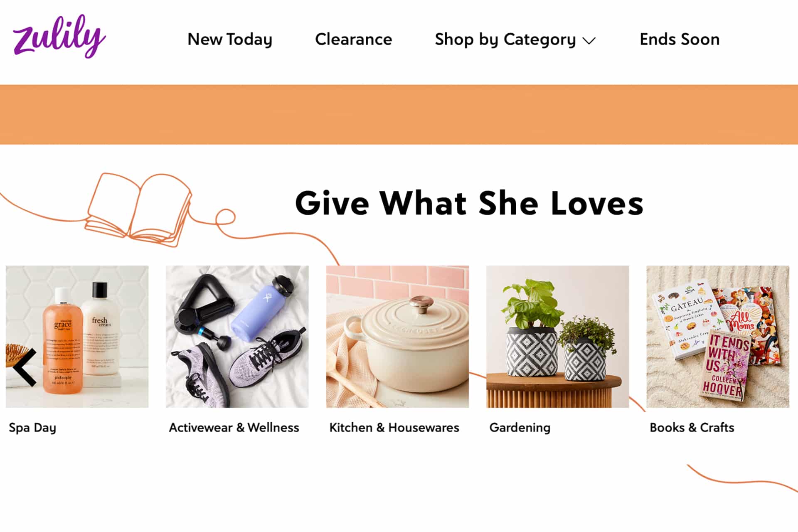798x532 pixels.
Task: Click the Kitchen & Housewares label
Action: [x=394, y=428]
